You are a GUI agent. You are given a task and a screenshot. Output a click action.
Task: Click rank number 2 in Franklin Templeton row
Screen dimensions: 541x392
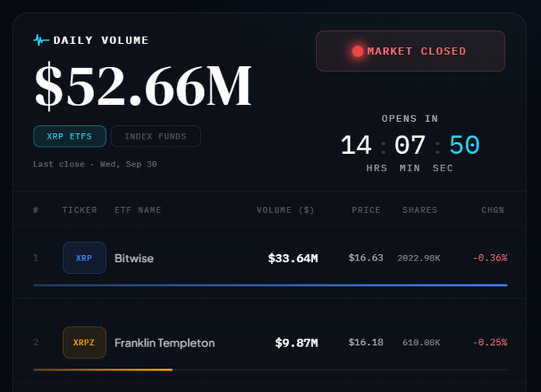point(36,343)
